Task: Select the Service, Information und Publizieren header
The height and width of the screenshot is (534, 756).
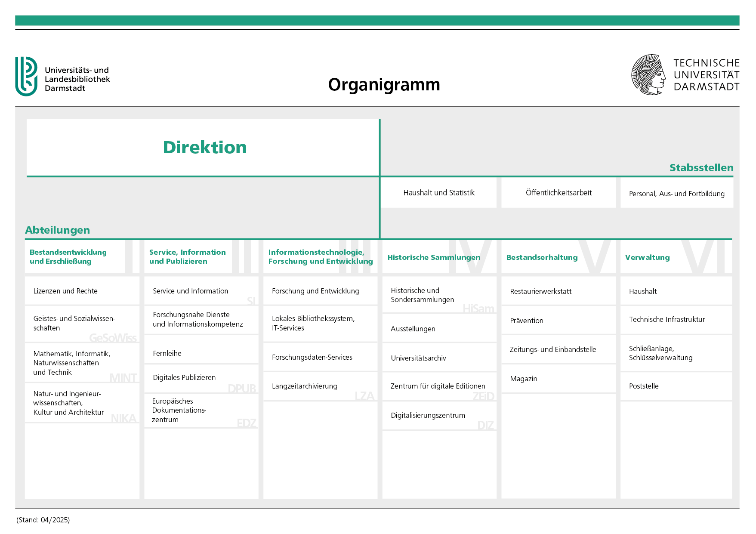Action: click(188, 257)
